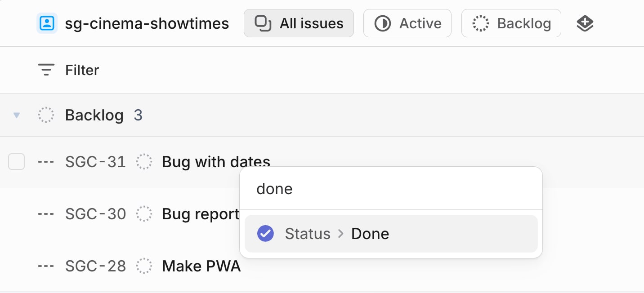644x293 pixels.
Task: Open issue SGC-28 Make PWA
Action: 201,266
